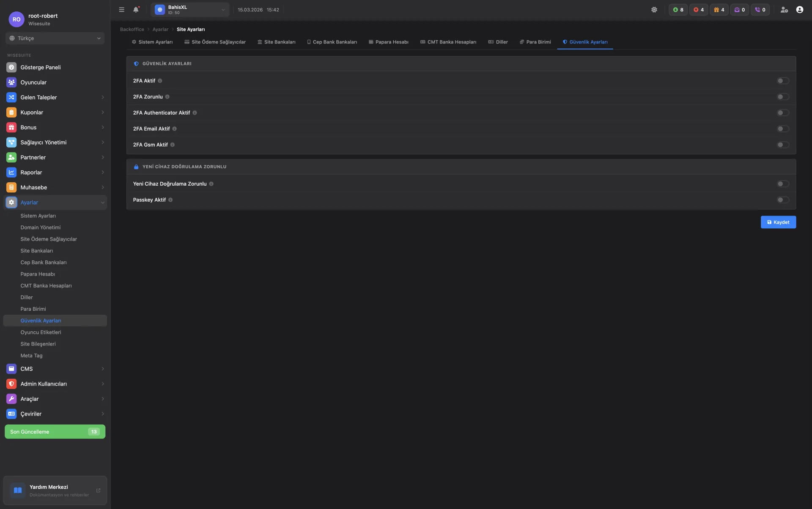Click the notification bell icon

click(x=136, y=10)
